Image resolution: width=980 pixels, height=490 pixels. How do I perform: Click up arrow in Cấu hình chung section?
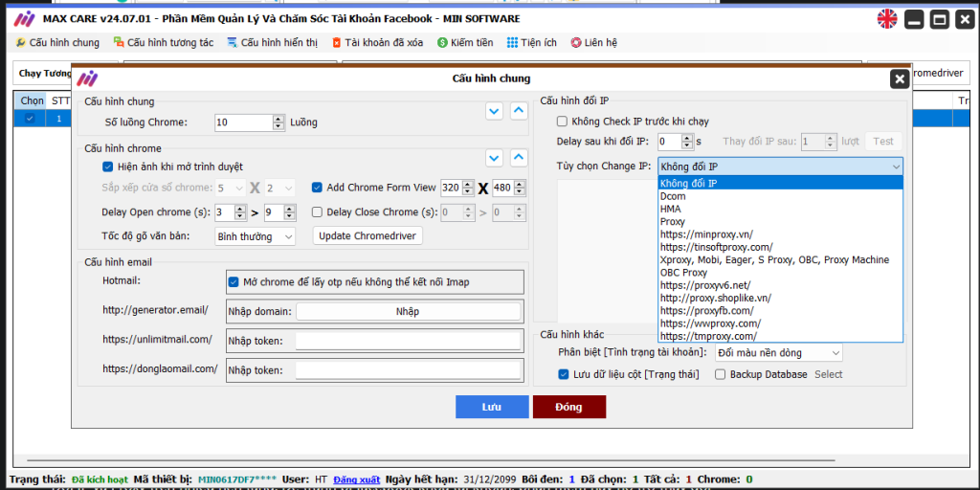519,111
